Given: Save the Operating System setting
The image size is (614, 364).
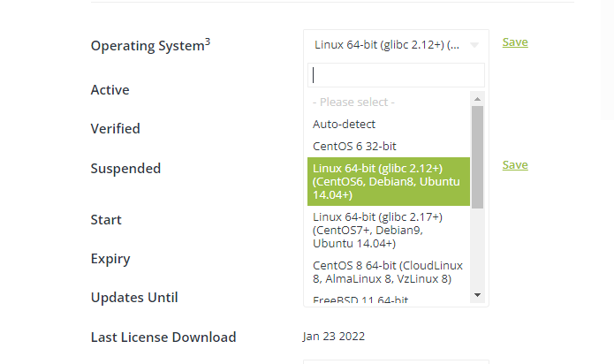Looking at the screenshot, I should click(515, 42).
